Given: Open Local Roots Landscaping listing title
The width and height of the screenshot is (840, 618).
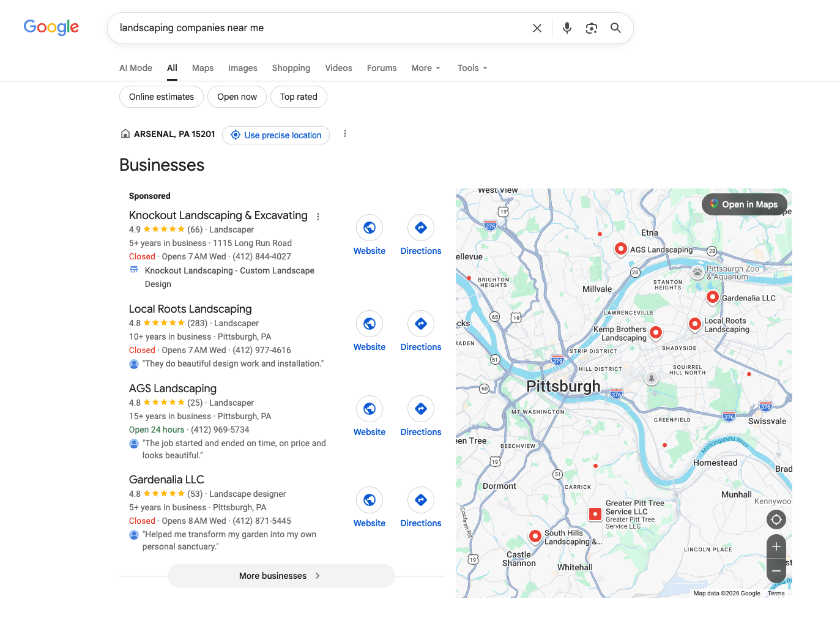Looking at the screenshot, I should click(190, 309).
